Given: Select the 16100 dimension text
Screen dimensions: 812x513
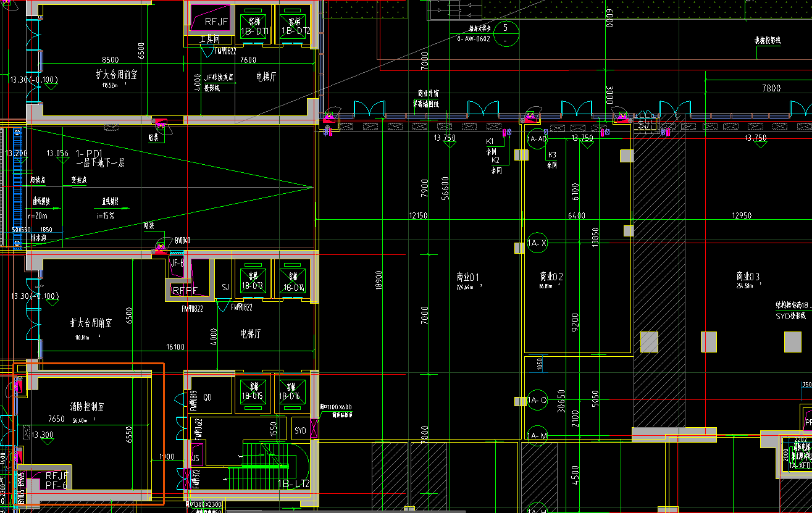Looking at the screenshot, I should point(175,347).
